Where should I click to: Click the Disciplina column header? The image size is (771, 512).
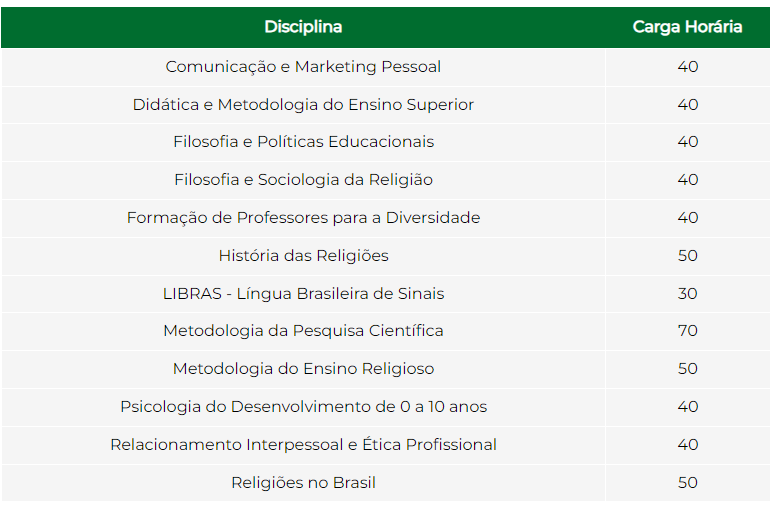point(303,27)
